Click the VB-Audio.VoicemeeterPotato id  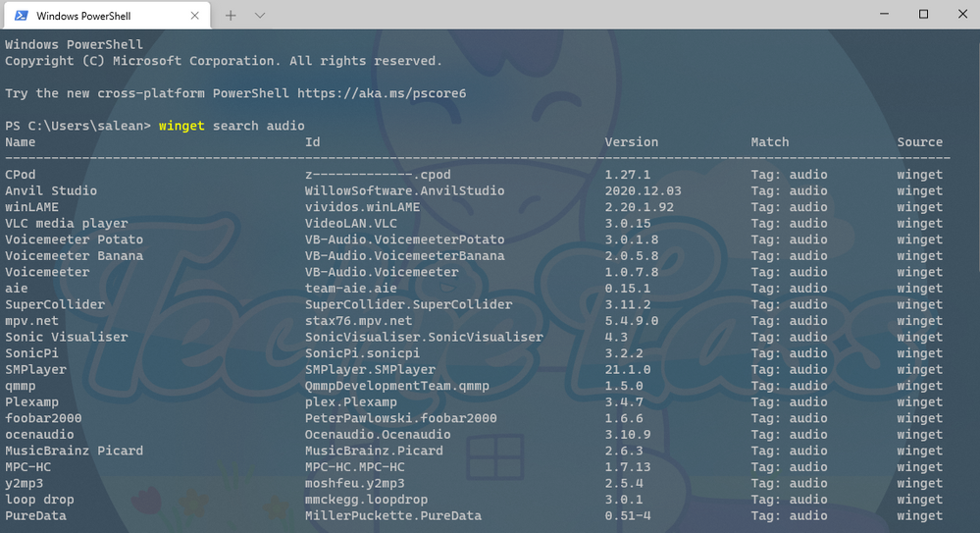coord(405,240)
